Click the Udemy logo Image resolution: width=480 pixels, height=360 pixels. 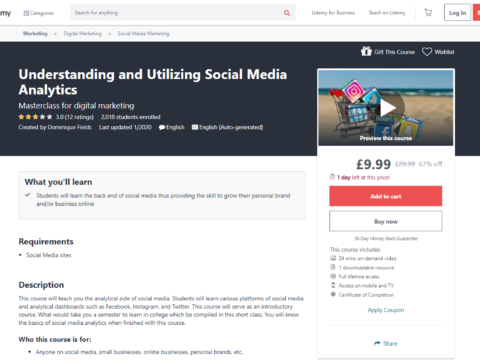[5, 13]
